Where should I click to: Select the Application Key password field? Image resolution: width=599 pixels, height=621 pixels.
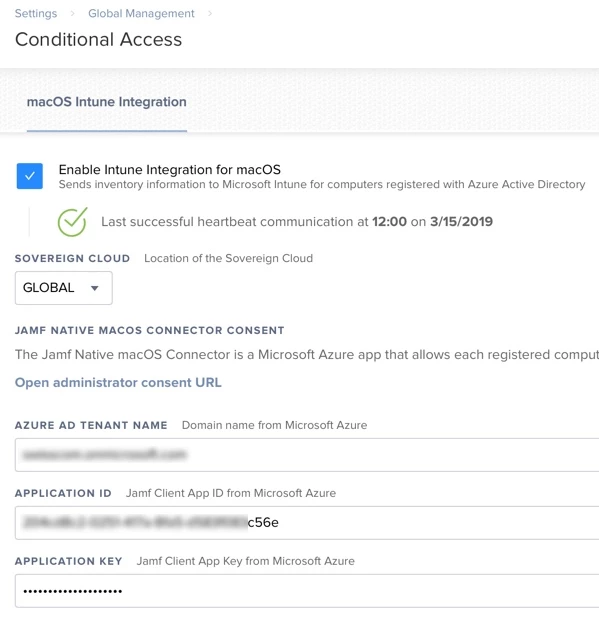pos(307,591)
